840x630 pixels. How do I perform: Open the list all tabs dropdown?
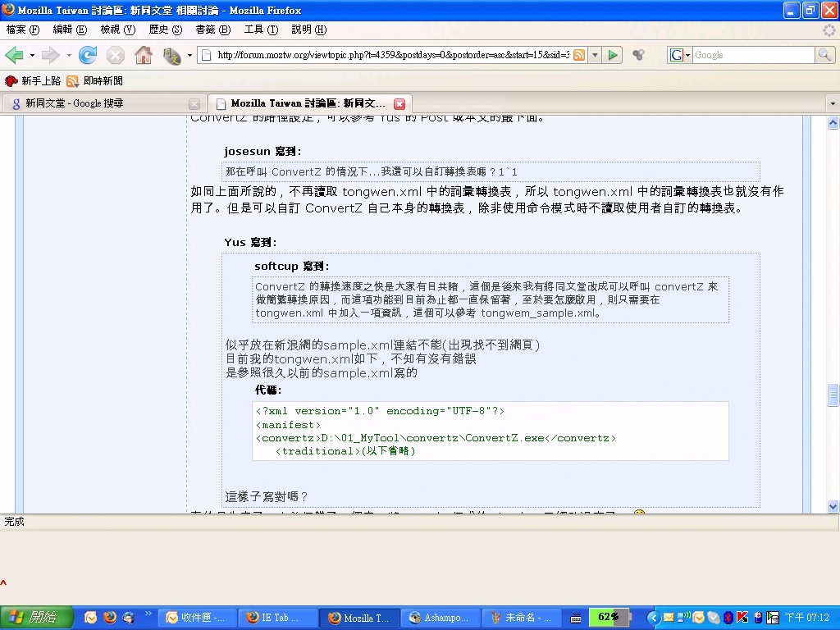click(833, 104)
